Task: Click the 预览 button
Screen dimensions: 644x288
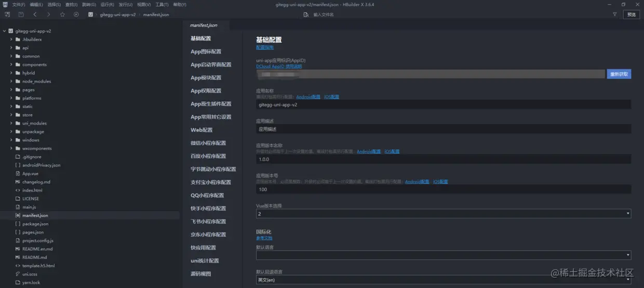Action: point(632,15)
